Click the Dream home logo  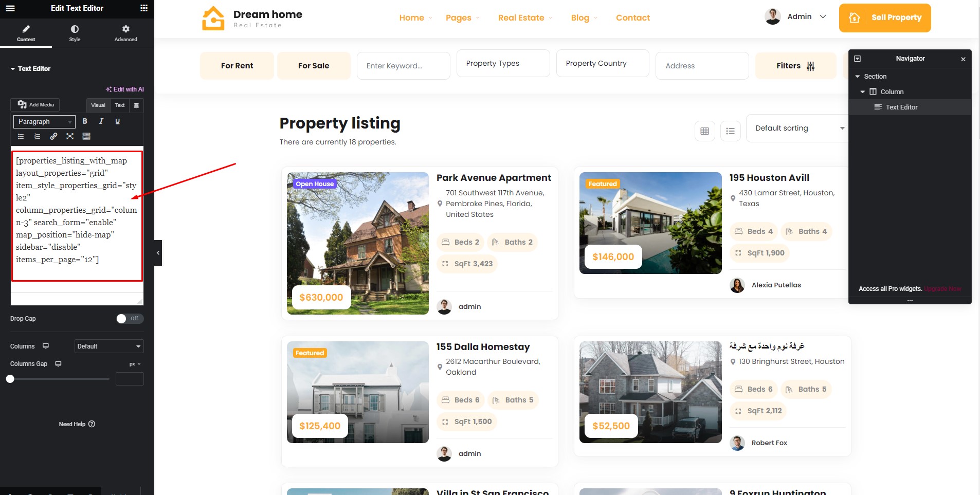[252, 19]
